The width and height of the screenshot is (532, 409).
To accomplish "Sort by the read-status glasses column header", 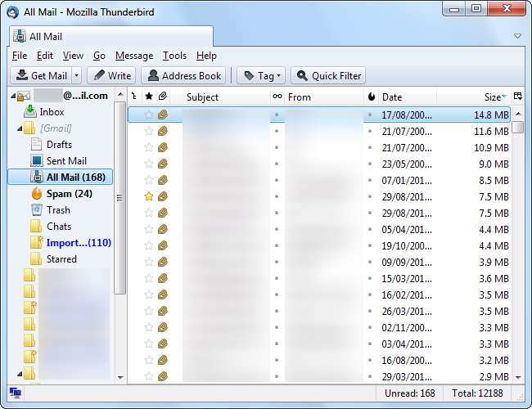I will click(277, 97).
